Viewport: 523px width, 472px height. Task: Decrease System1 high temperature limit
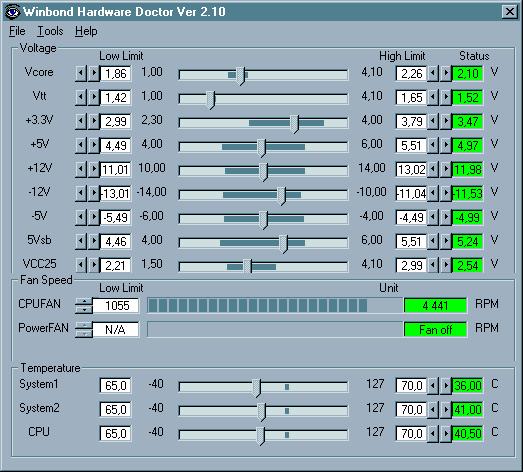click(x=433, y=386)
